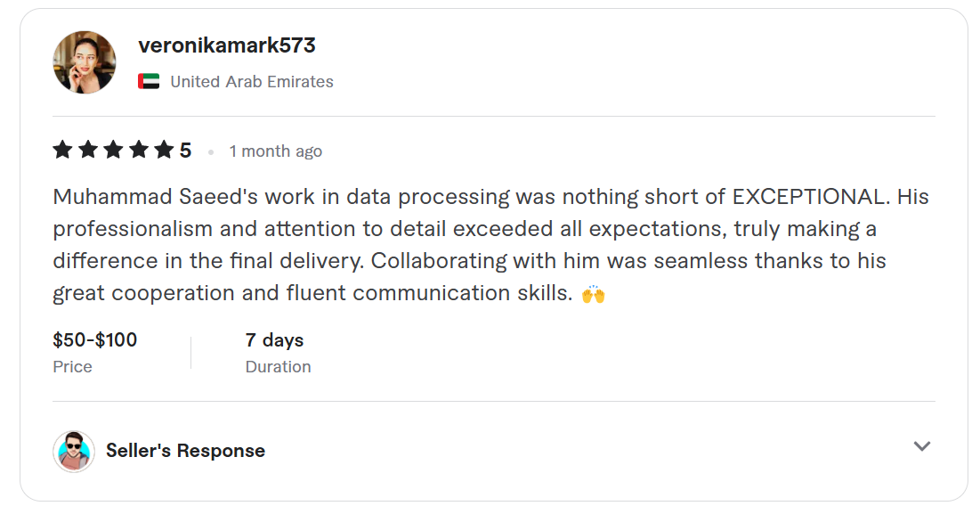Click the rating number 5 beside stars
Screen dimensions: 980x506
tap(185, 151)
